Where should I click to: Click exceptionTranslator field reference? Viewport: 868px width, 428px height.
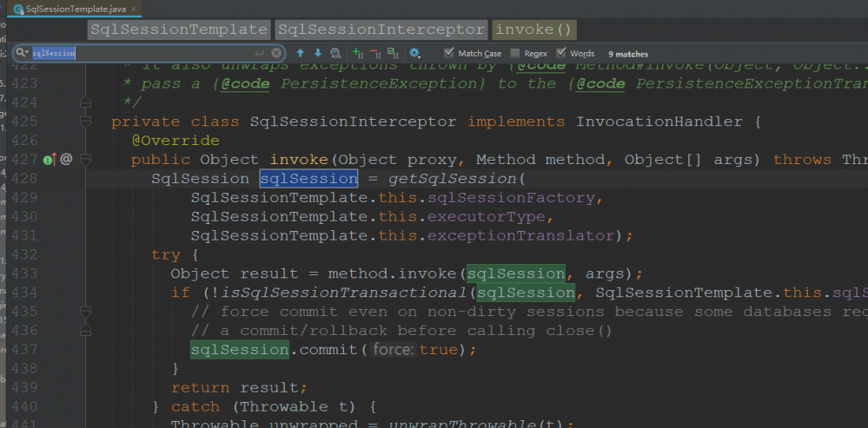tap(520, 235)
